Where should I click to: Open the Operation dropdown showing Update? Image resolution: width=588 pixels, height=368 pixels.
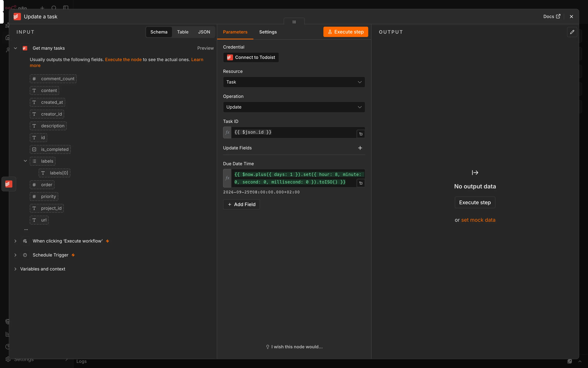pos(294,107)
